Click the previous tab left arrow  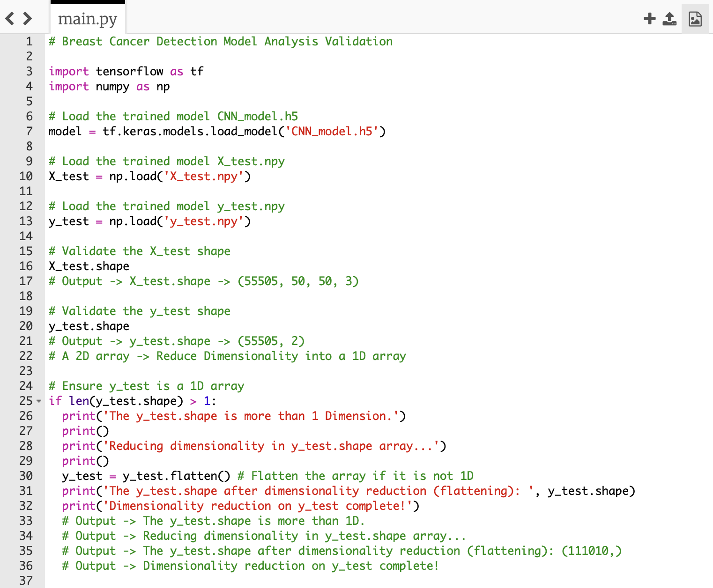coord(10,19)
